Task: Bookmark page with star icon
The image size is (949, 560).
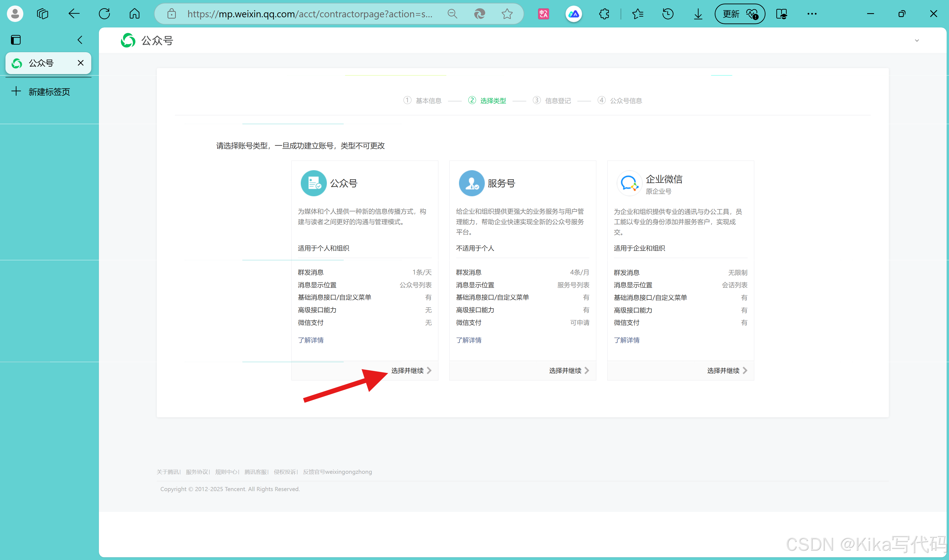Action: coord(507,14)
